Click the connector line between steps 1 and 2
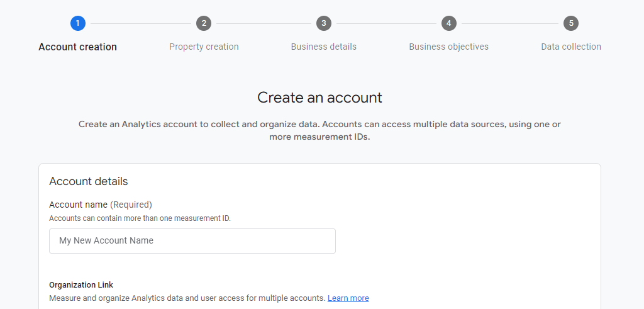Image resolution: width=644 pixels, height=309 pixels. pyautogui.click(x=141, y=23)
